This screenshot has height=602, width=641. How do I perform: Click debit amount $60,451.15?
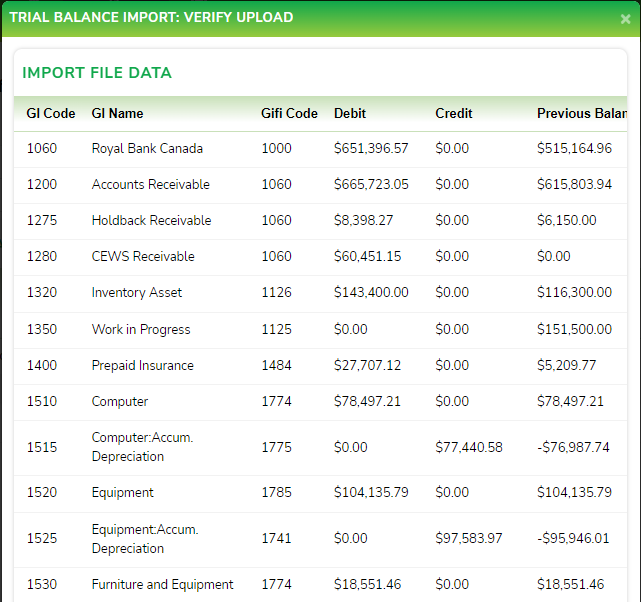point(367,256)
